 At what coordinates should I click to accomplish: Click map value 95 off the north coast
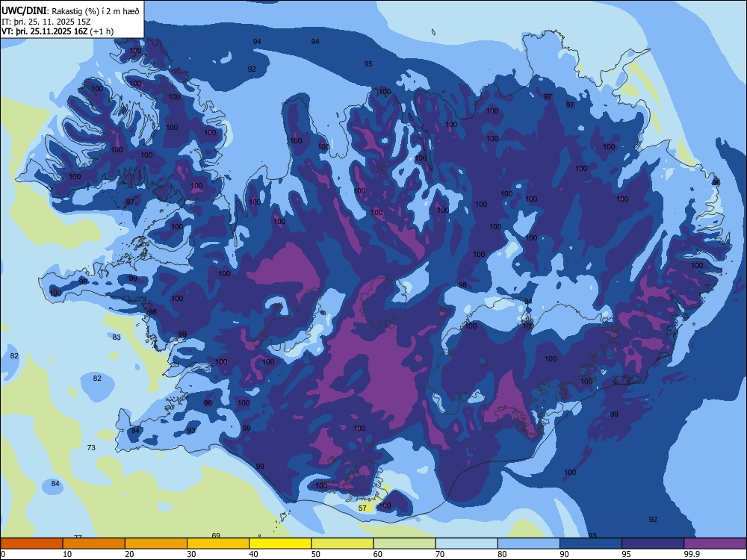pyautogui.click(x=368, y=63)
